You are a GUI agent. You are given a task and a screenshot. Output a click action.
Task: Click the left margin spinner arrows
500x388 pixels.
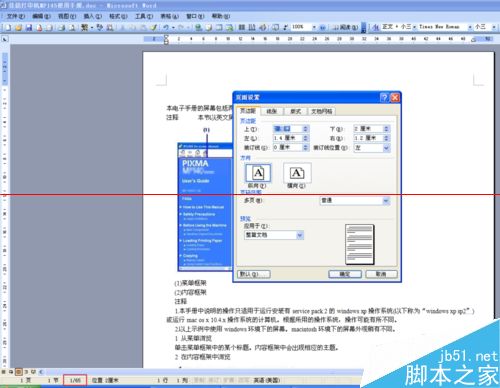[x=306, y=138]
